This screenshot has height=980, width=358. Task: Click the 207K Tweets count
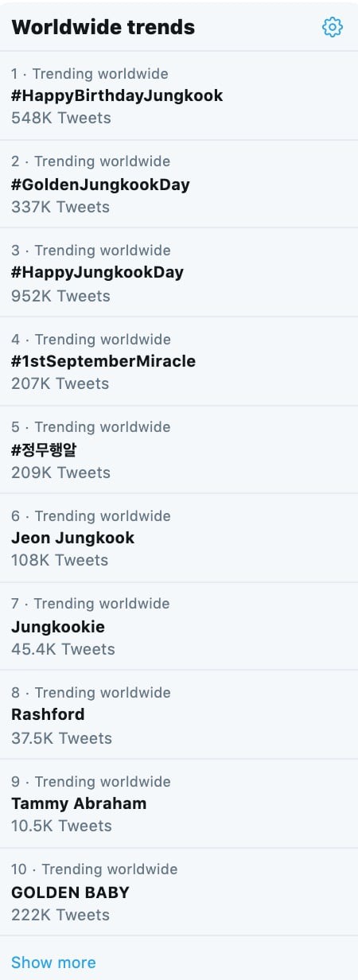click(60, 383)
